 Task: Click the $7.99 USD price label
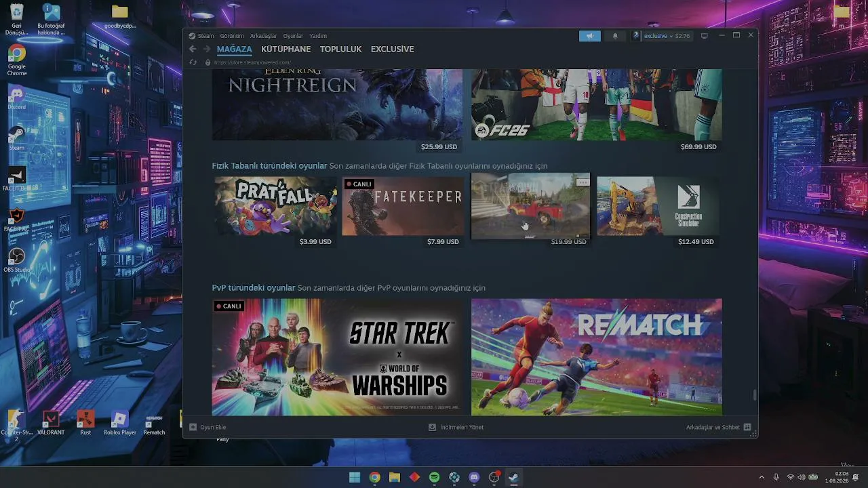pyautogui.click(x=443, y=242)
